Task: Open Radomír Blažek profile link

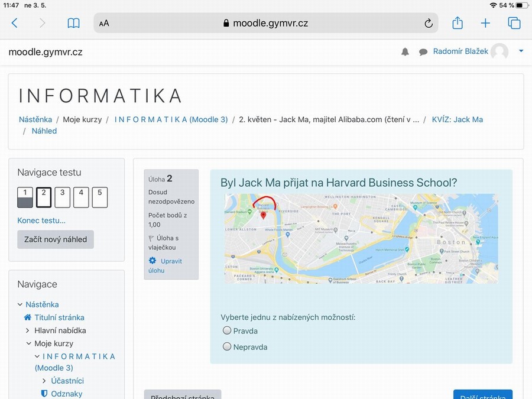Action: 460,51
